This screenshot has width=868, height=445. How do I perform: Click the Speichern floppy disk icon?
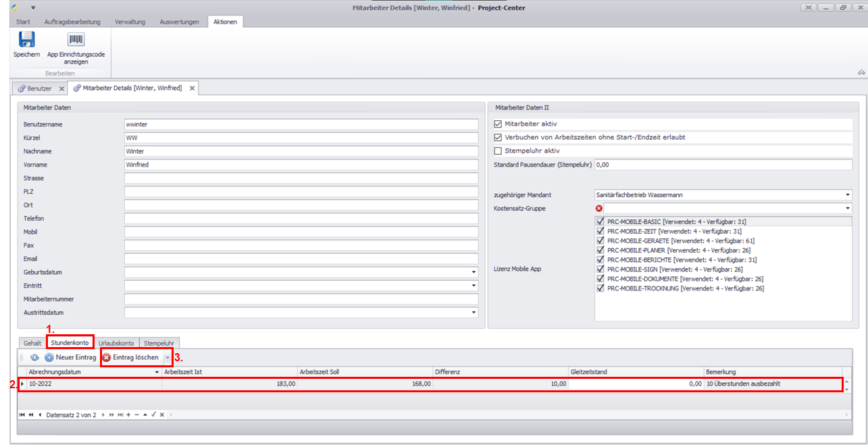click(26, 40)
